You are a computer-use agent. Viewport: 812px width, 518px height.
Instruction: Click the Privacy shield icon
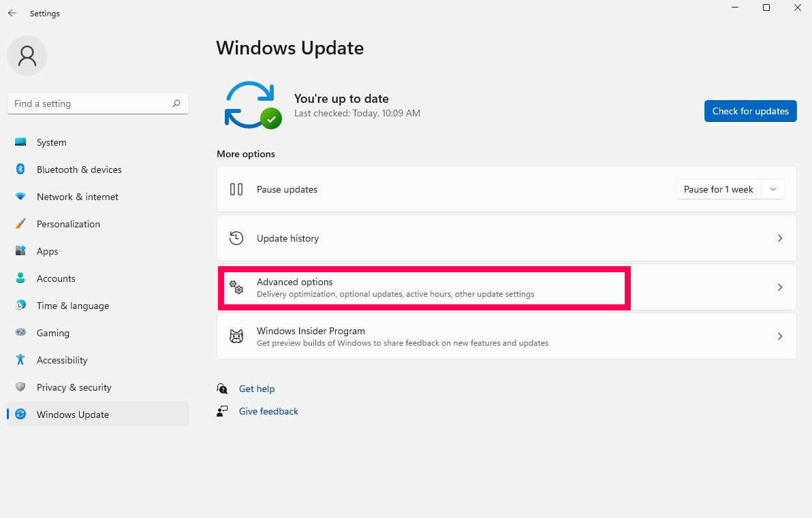pos(20,387)
